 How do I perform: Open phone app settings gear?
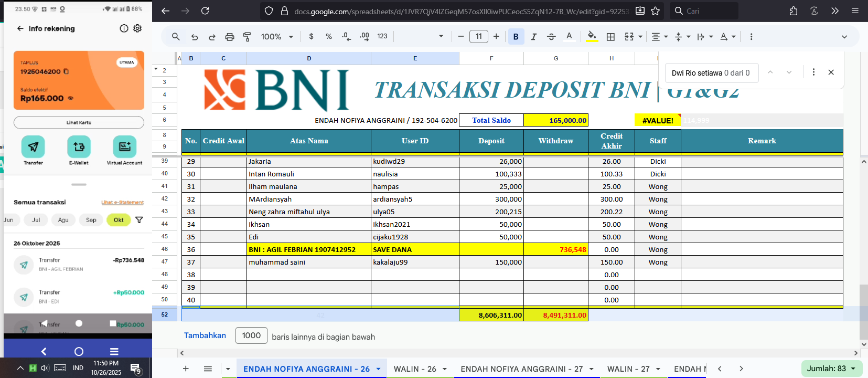point(137,28)
